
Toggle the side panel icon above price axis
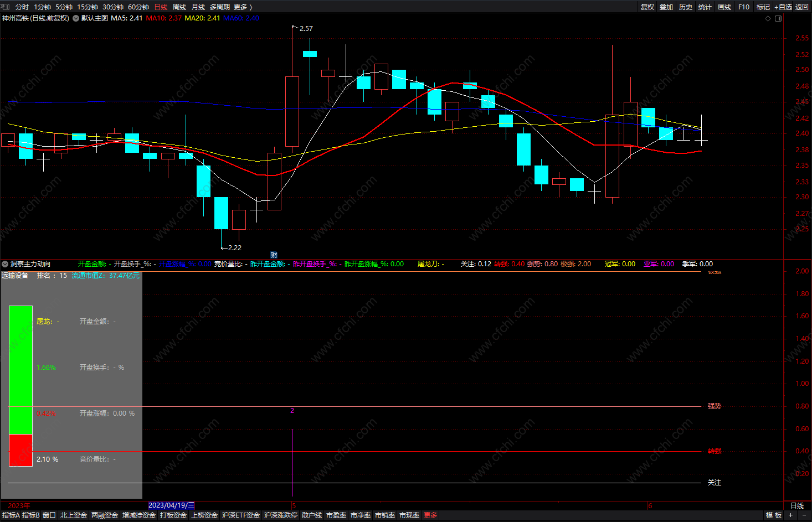click(778, 18)
